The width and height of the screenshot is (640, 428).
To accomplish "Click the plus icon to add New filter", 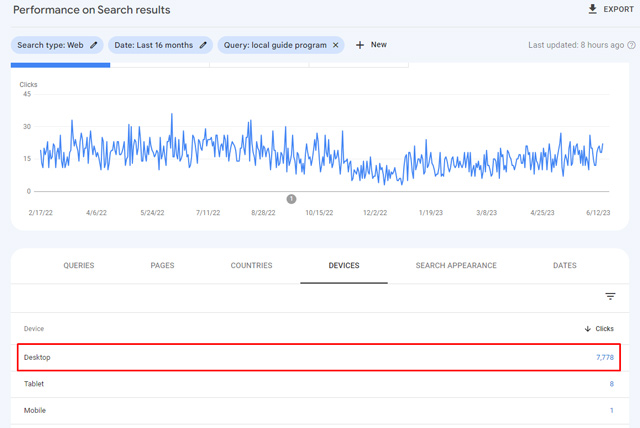I will pos(360,45).
